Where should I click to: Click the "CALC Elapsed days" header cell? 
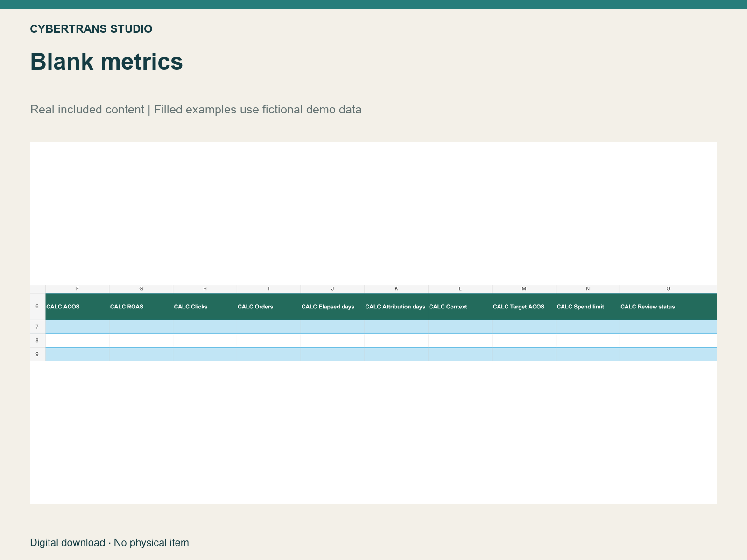[x=332, y=307]
